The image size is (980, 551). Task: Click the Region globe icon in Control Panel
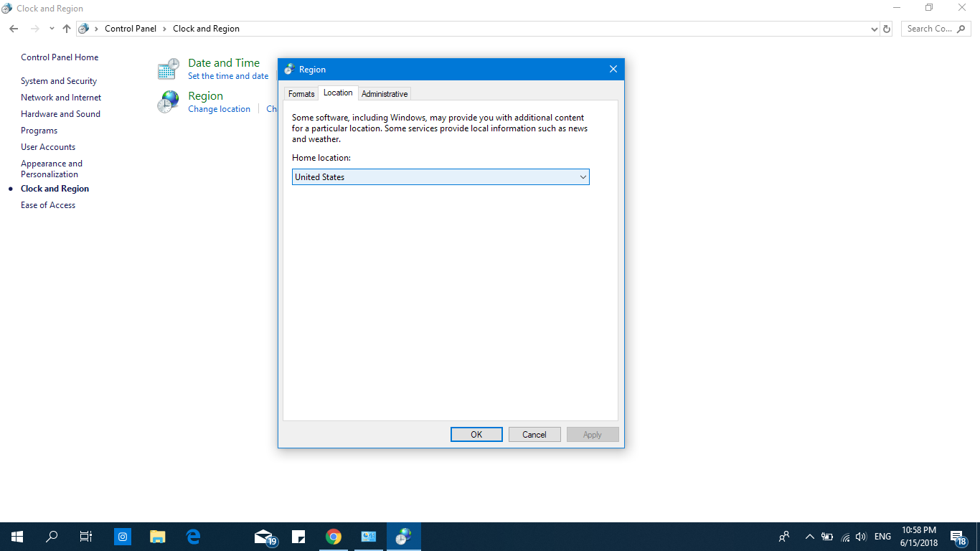pyautogui.click(x=168, y=102)
